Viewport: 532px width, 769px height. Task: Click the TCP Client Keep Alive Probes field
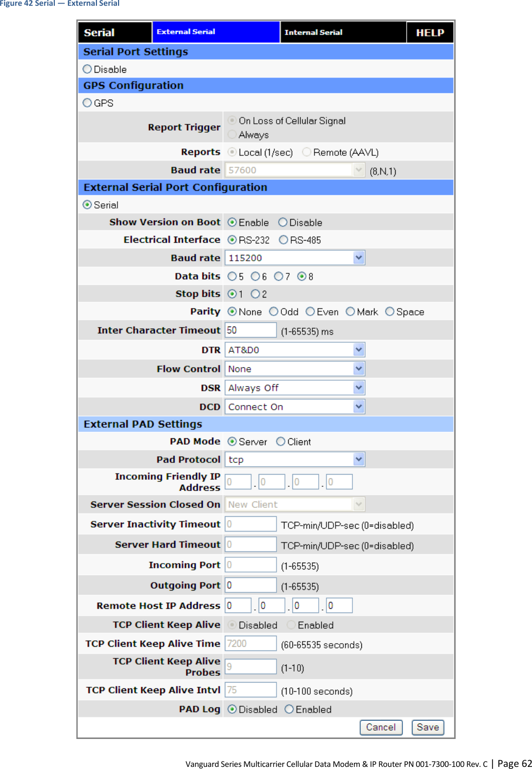tap(251, 666)
